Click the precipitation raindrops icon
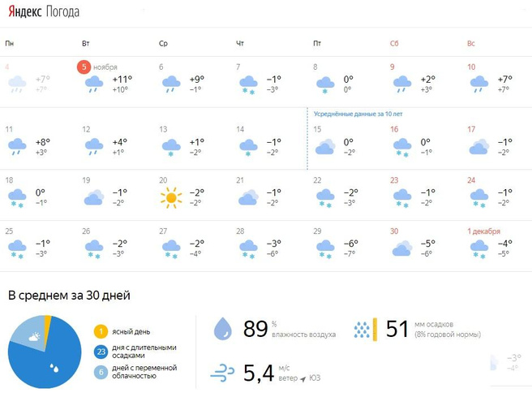This screenshot has width=532, height=393. click(x=362, y=329)
